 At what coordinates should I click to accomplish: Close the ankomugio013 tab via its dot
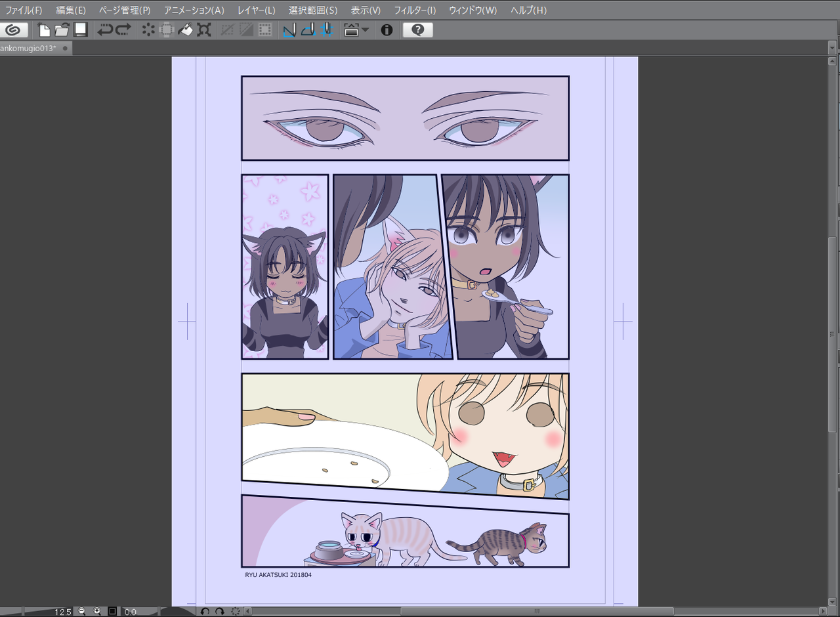click(65, 48)
